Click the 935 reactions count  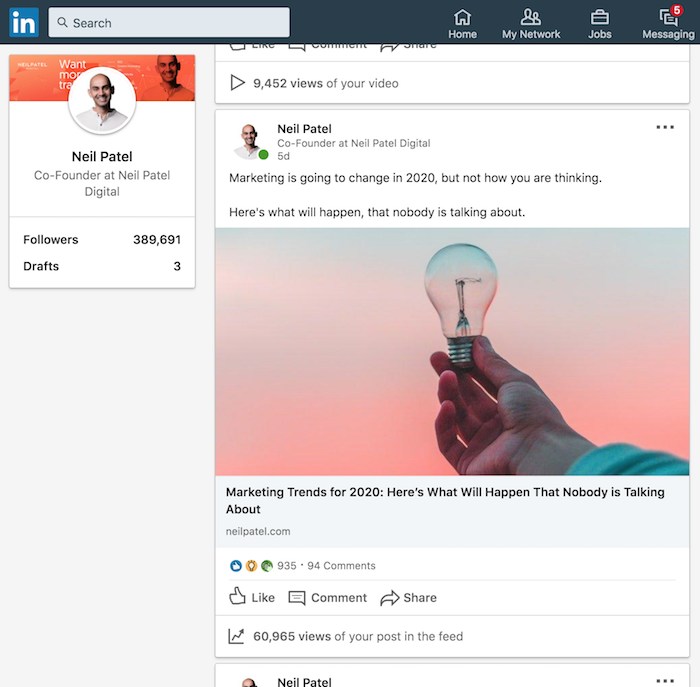click(287, 566)
